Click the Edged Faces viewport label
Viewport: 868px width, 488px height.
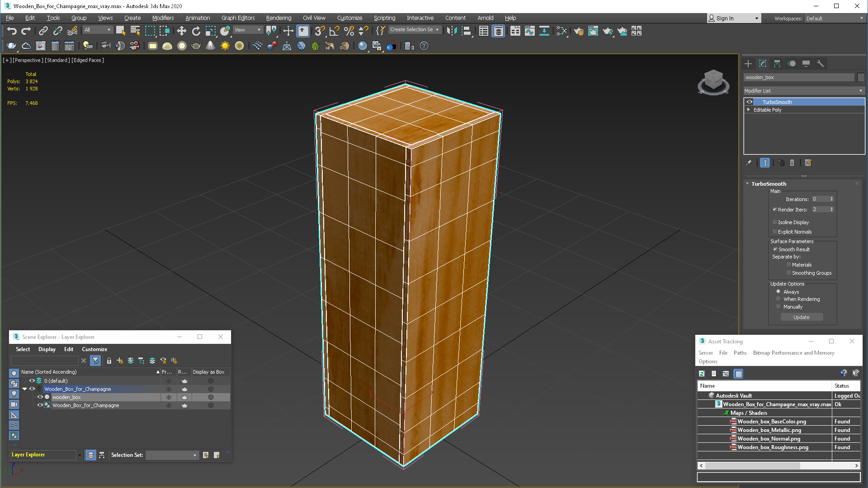[x=88, y=60]
